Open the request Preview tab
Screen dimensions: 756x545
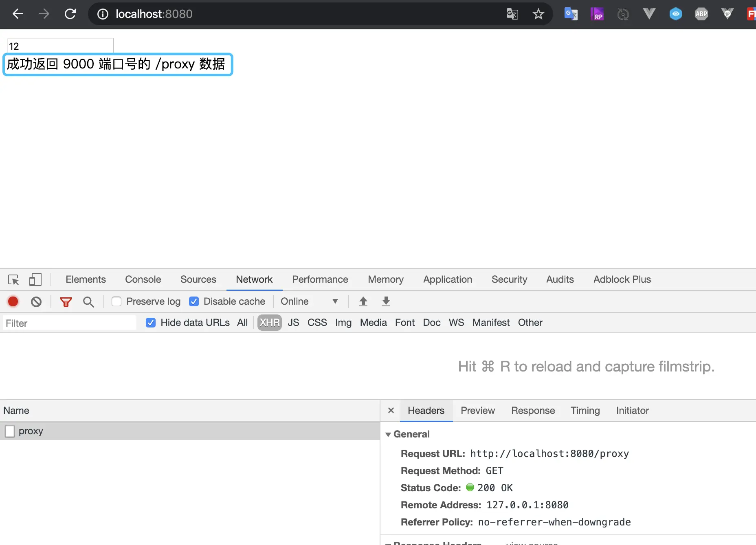pyautogui.click(x=478, y=411)
